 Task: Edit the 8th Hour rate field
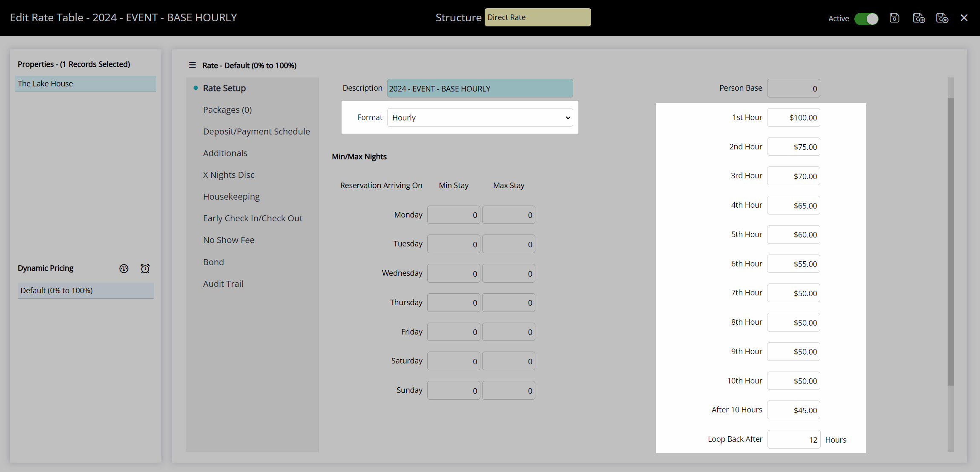pyautogui.click(x=793, y=322)
